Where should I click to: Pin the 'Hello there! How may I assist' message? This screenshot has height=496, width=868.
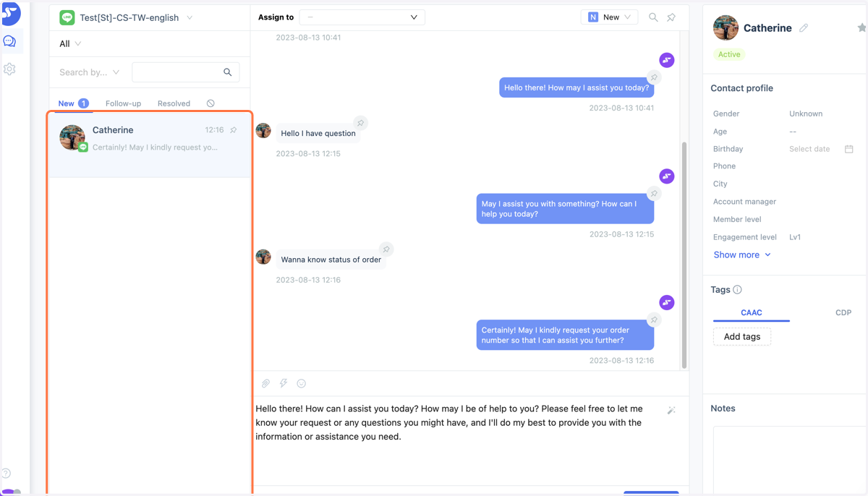[654, 77]
